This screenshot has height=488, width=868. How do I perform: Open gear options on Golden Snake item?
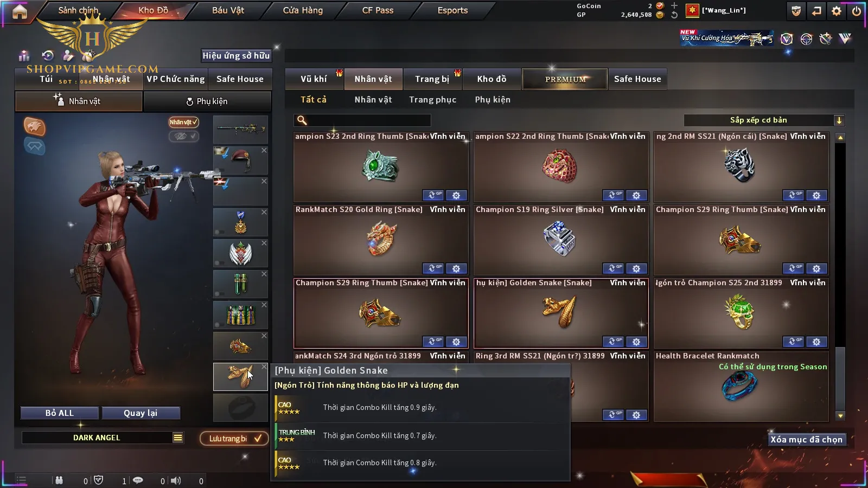click(x=636, y=342)
